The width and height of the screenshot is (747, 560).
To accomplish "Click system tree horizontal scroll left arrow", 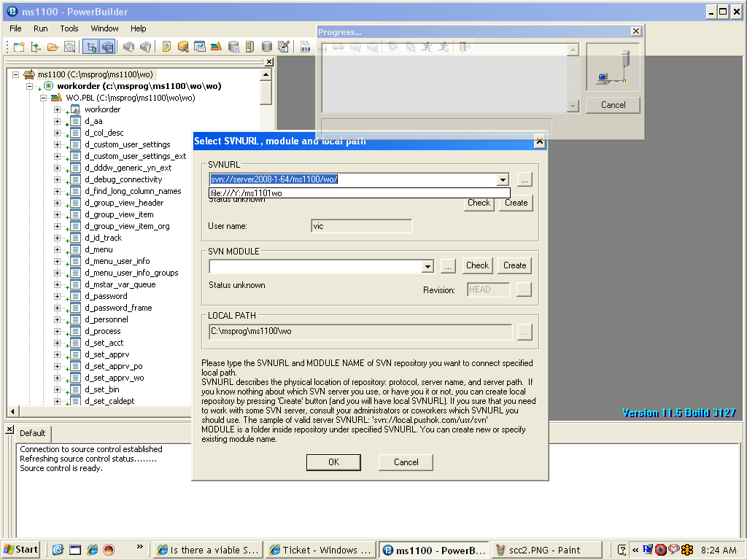I will click(x=13, y=411).
